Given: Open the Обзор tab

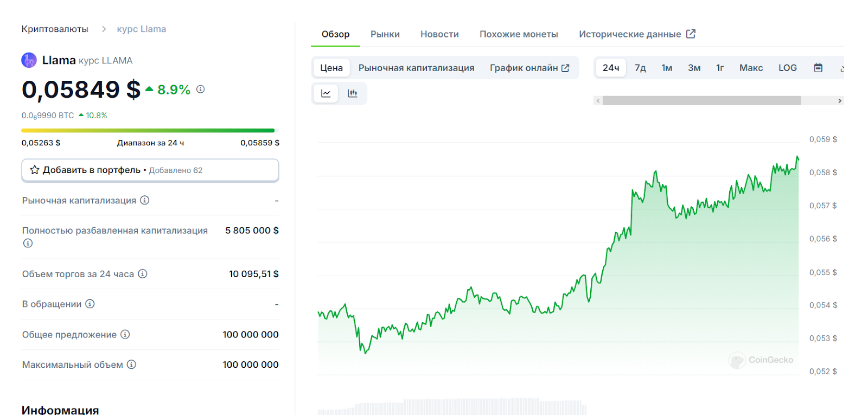Looking at the screenshot, I should [335, 34].
